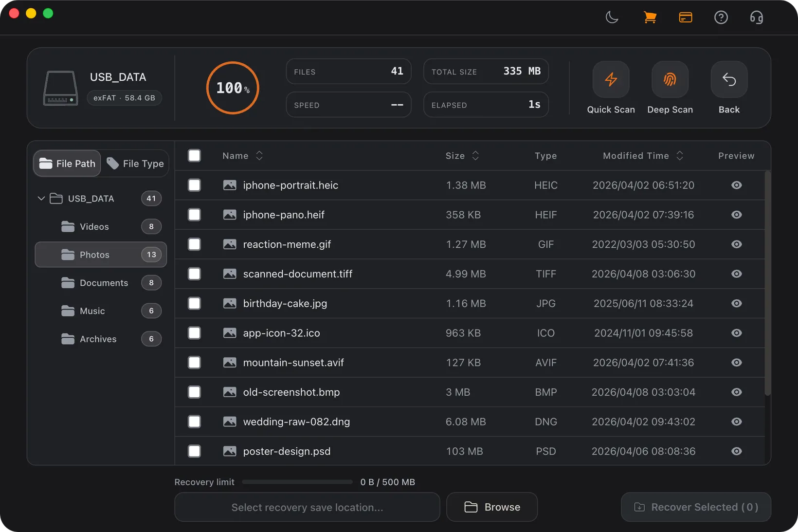Preview mountain-sunset.avif with eye icon
Screen dimensions: 798x532
(x=737, y=363)
